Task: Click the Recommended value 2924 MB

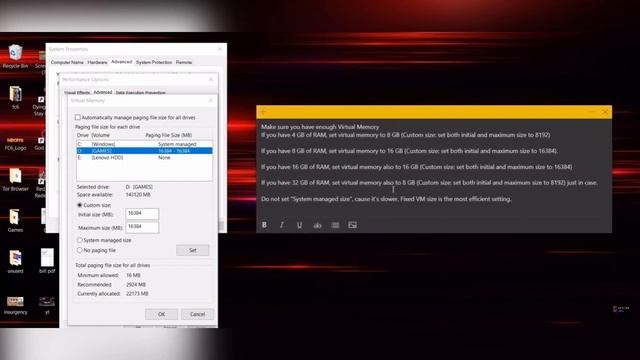Action: coord(136,284)
